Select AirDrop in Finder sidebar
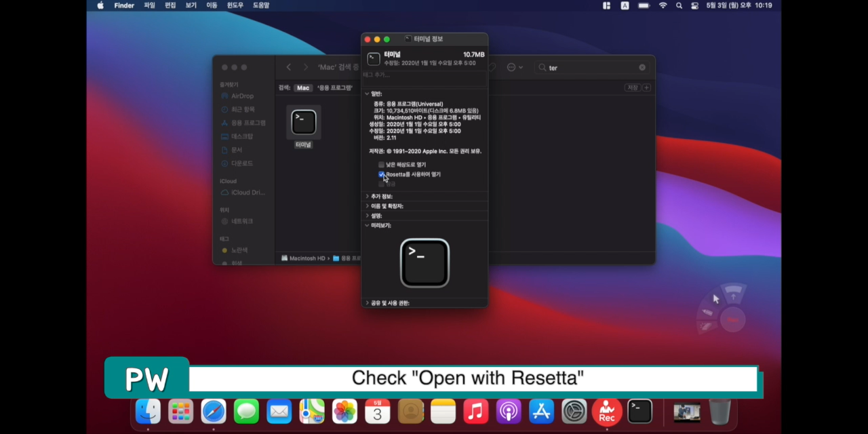The width and height of the screenshot is (868, 434). tap(242, 96)
